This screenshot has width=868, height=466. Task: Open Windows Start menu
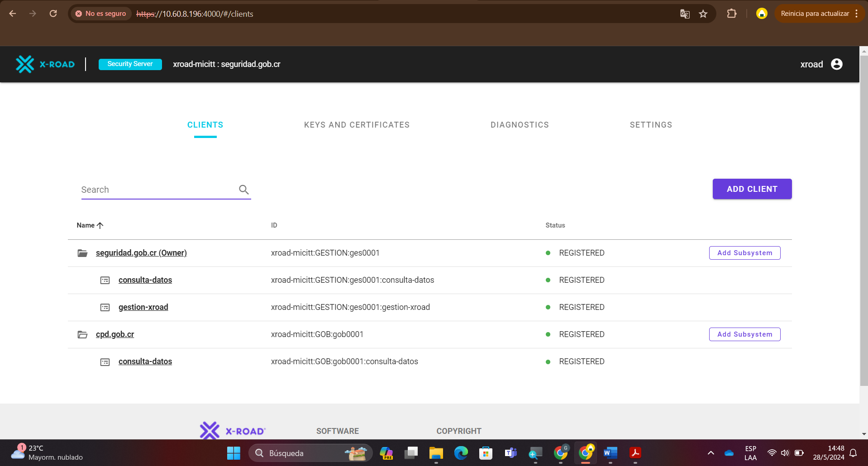tap(234, 453)
